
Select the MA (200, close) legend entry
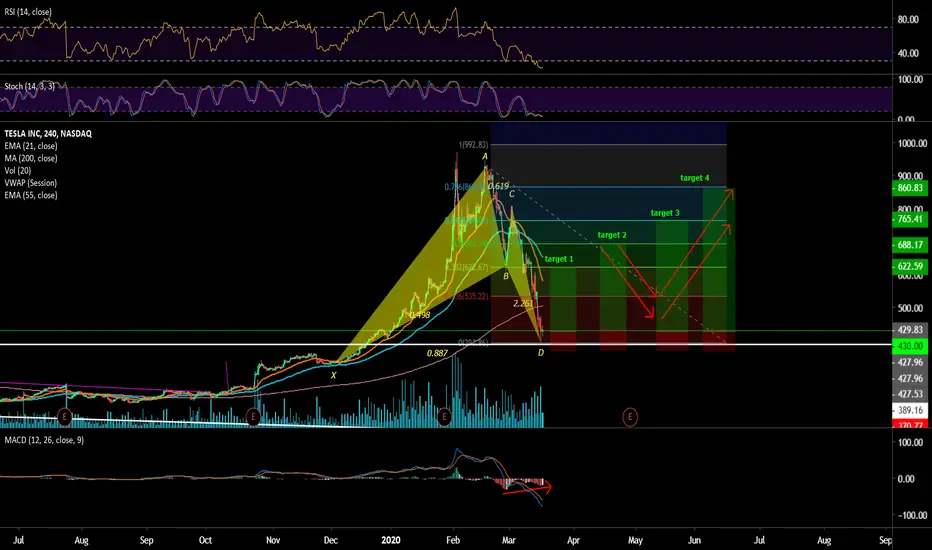pos(31,158)
